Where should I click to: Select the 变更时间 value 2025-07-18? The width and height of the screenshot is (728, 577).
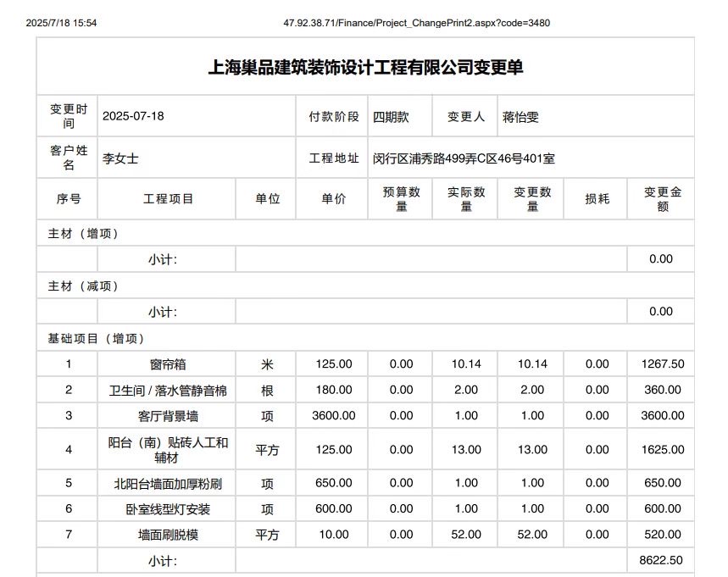click(x=133, y=117)
